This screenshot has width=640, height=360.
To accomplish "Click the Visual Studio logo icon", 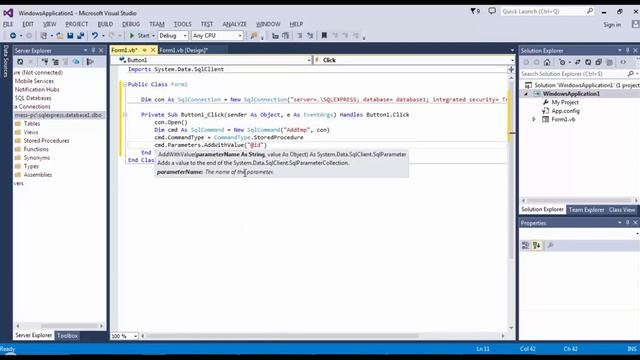I will (x=8, y=13).
